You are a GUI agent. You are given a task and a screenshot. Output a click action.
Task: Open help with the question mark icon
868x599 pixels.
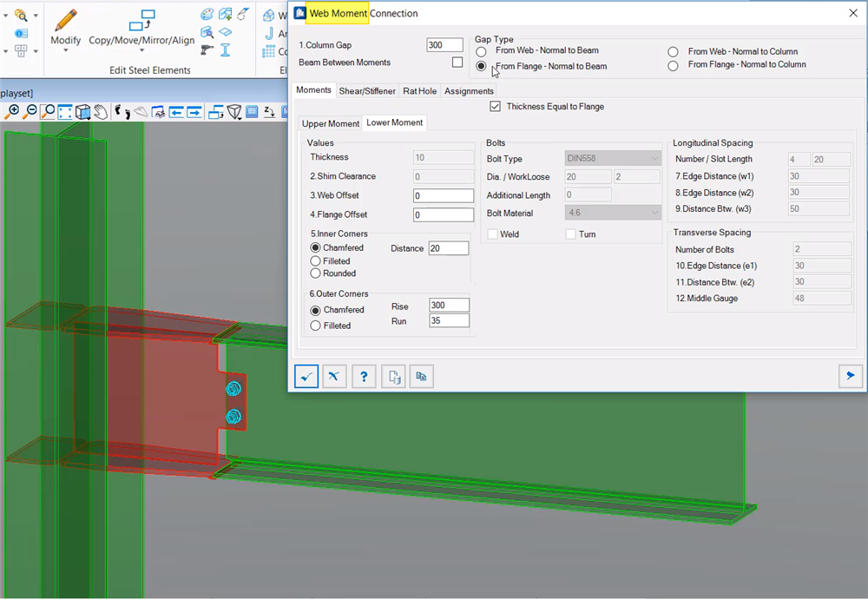click(364, 376)
